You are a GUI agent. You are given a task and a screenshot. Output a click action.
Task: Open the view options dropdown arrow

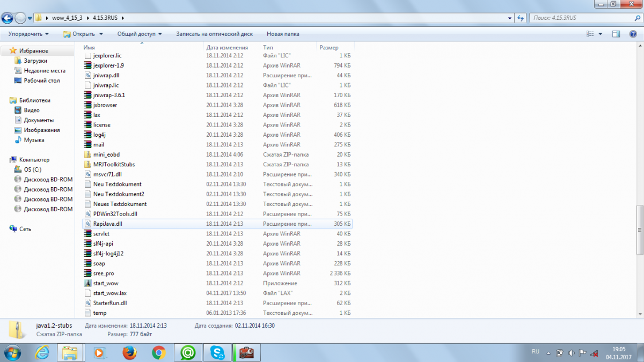[601, 34]
